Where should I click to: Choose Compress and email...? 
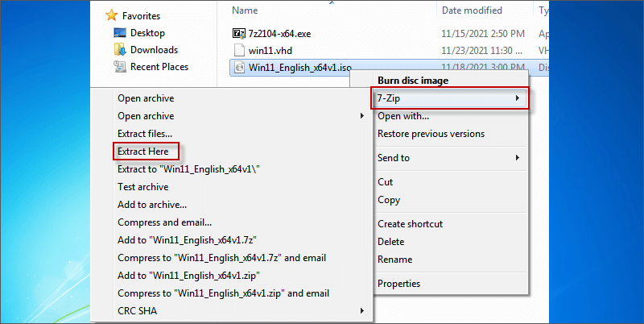click(x=165, y=222)
